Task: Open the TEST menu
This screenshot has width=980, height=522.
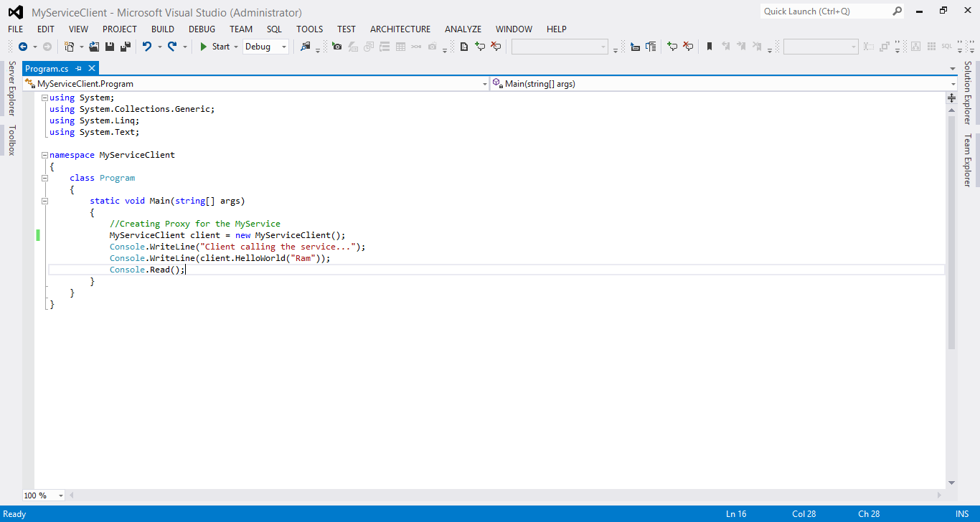Action: [x=347, y=29]
